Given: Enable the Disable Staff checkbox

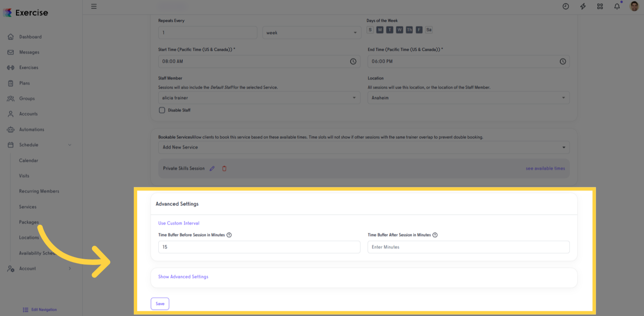Looking at the screenshot, I should pyautogui.click(x=162, y=110).
